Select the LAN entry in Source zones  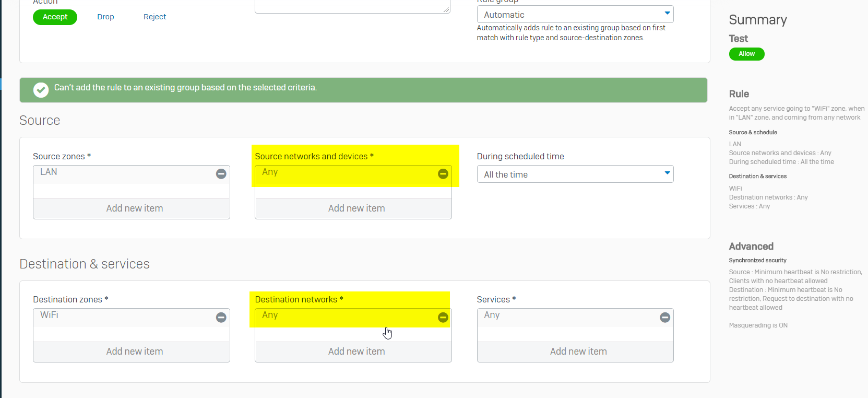[49, 172]
